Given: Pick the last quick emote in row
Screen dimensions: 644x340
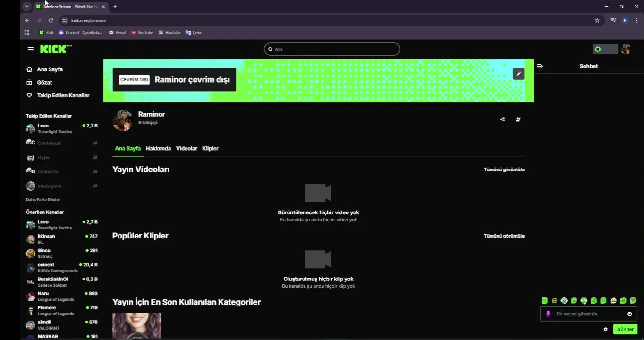Looking at the screenshot, I should (633, 301).
